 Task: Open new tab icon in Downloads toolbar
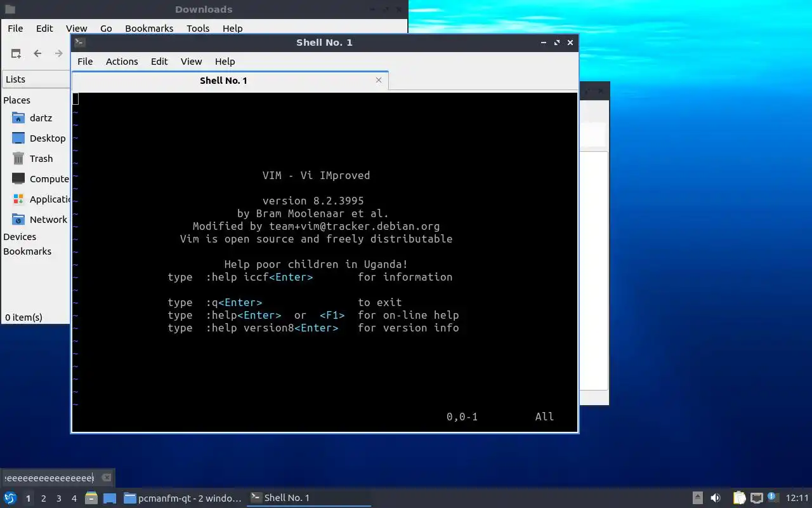click(x=16, y=53)
